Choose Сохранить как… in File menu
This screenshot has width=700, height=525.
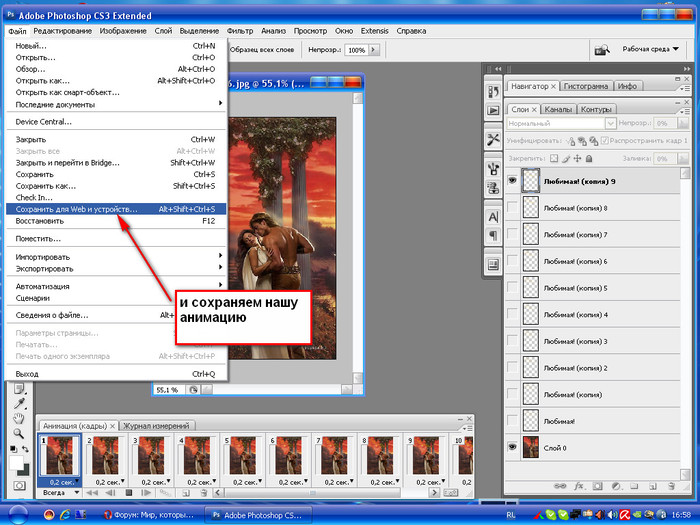click(117, 186)
